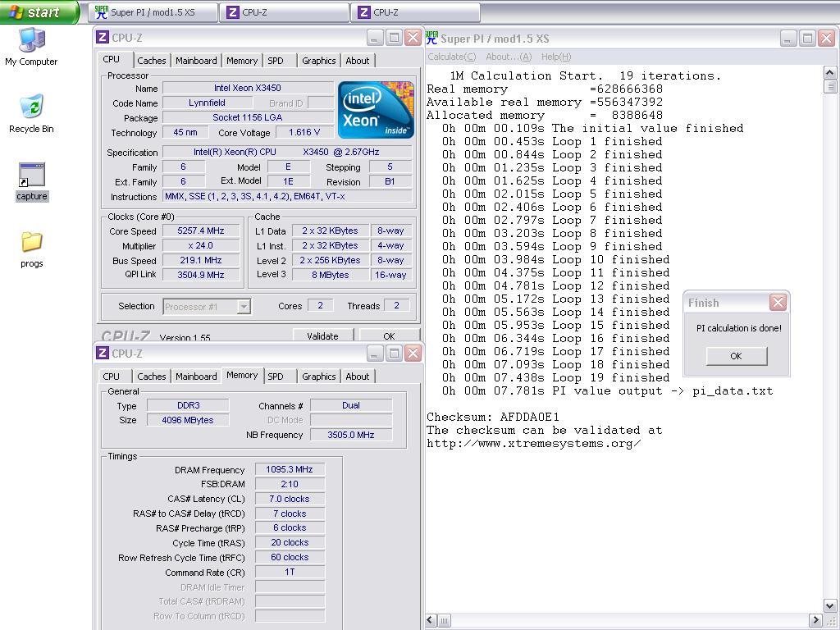Click the memory Size value 4096 MBytes
840x630 pixels.
(188, 420)
